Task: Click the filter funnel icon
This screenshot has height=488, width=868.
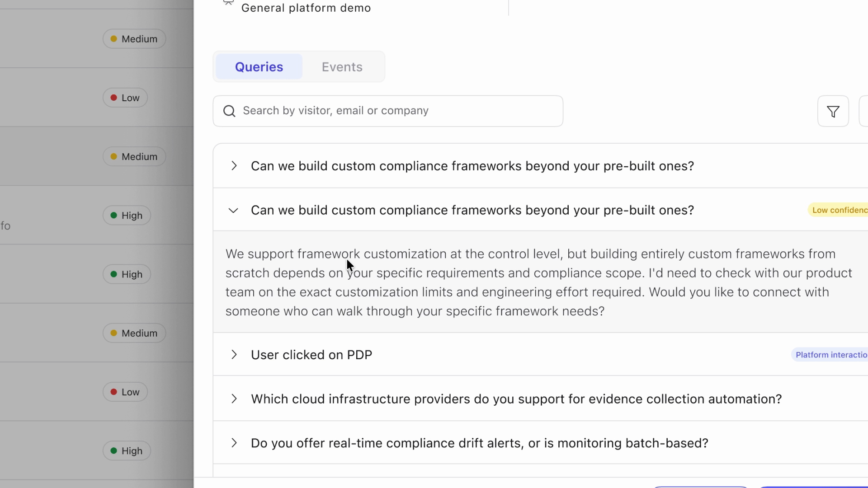Action: (x=833, y=111)
